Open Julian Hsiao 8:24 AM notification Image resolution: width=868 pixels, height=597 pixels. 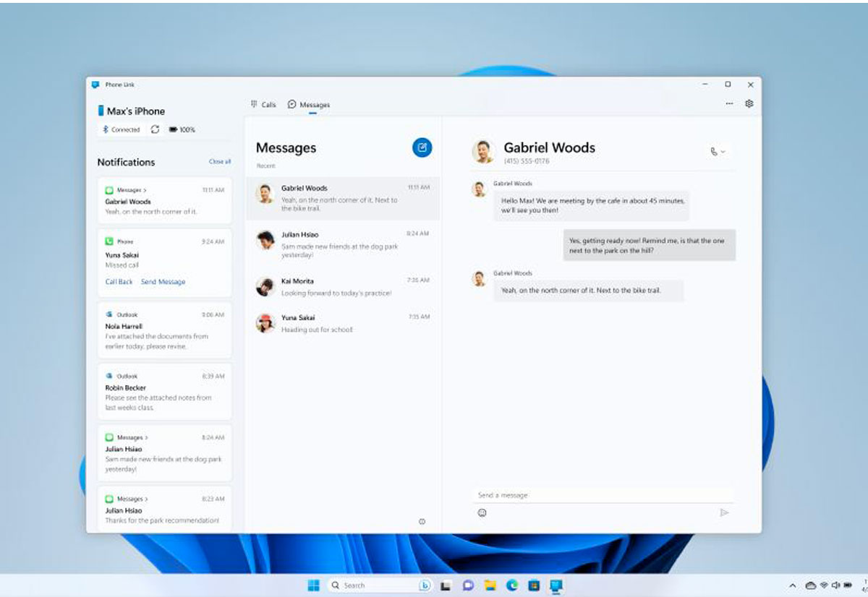[x=164, y=453]
